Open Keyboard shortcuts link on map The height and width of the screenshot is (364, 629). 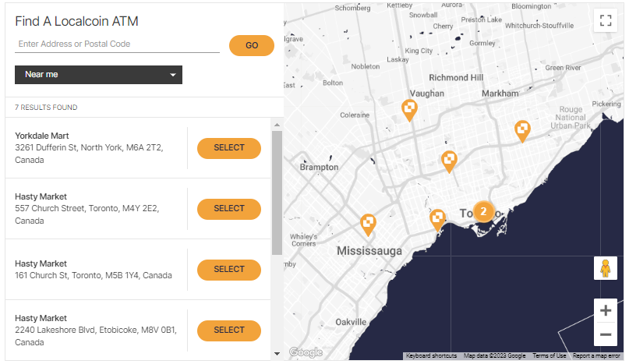tap(431, 355)
